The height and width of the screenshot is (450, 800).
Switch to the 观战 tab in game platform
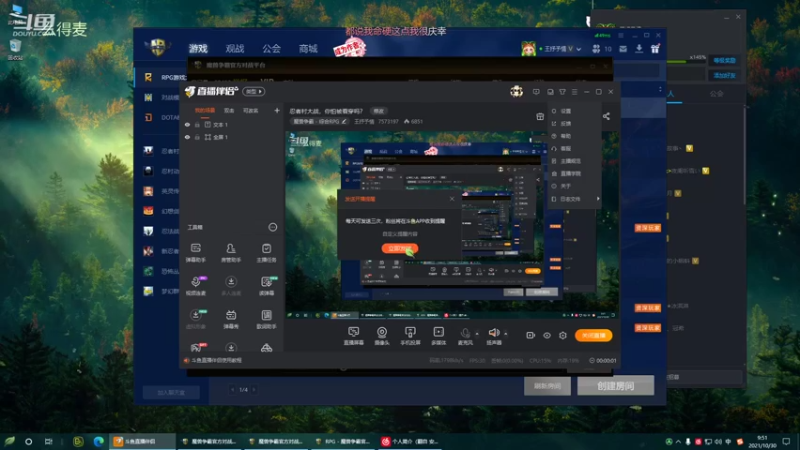pyautogui.click(x=235, y=48)
